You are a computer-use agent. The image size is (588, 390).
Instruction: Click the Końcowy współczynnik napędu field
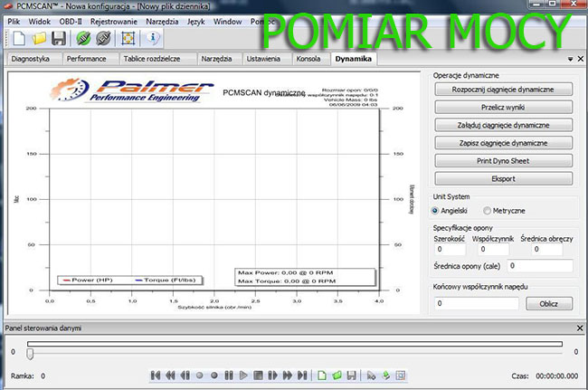click(x=476, y=303)
